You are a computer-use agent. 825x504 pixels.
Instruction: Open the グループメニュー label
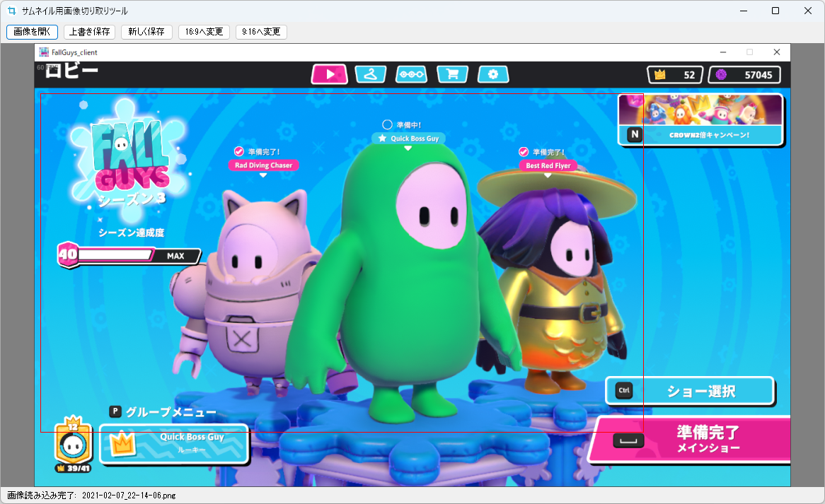tap(171, 412)
